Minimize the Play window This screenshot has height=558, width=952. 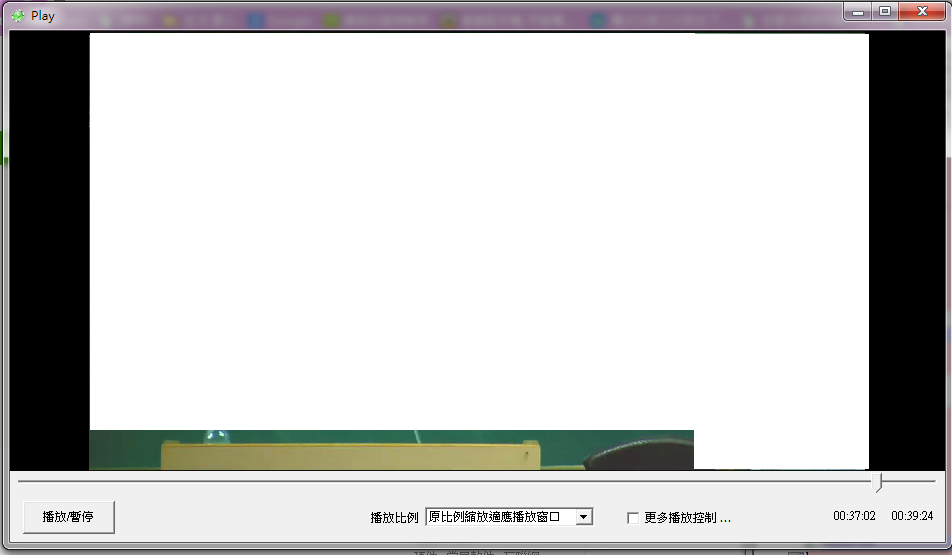pyautogui.click(x=858, y=12)
